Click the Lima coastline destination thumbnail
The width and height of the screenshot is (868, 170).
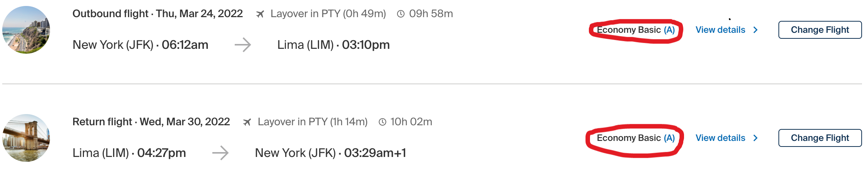pos(26,30)
